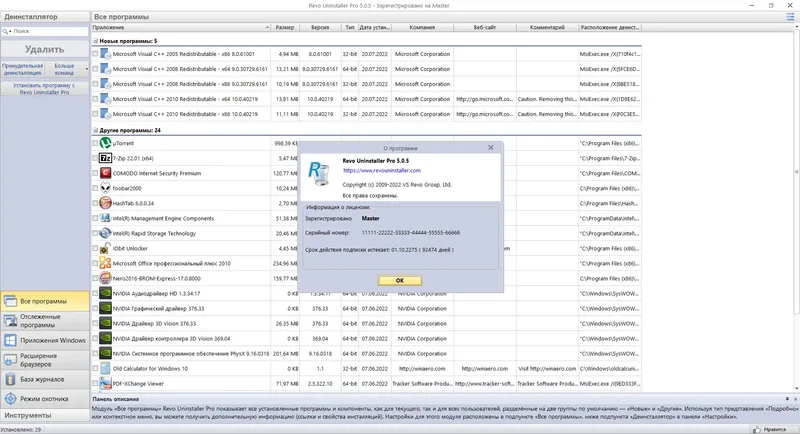The width and height of the screenshot is (800, 434).
Task: Open the Приложения Windows section
Action: tap(45, 340)
